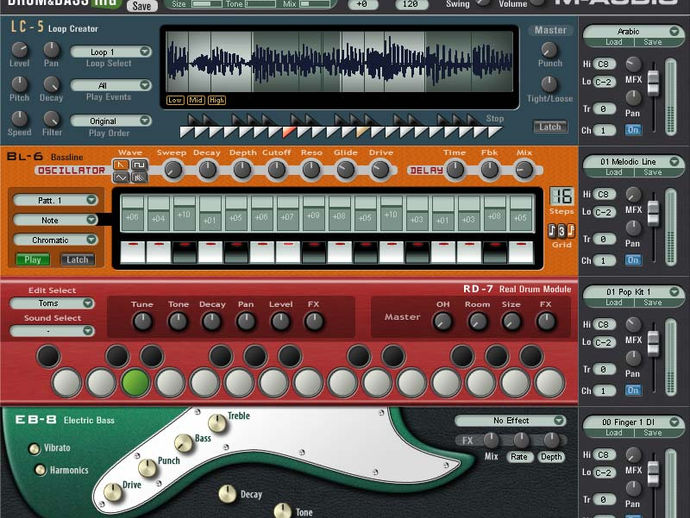This screenshot has width=690, height=518.
Task: Toggle the On button in the 01 Pop Kit 1 strip
Action: (x=633, y=390)
